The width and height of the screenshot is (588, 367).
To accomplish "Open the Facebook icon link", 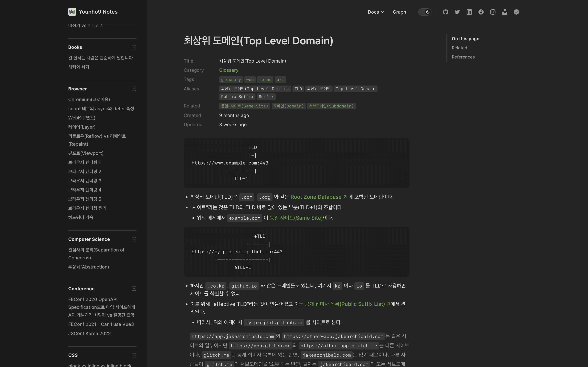I will click(x=481, y=12).
